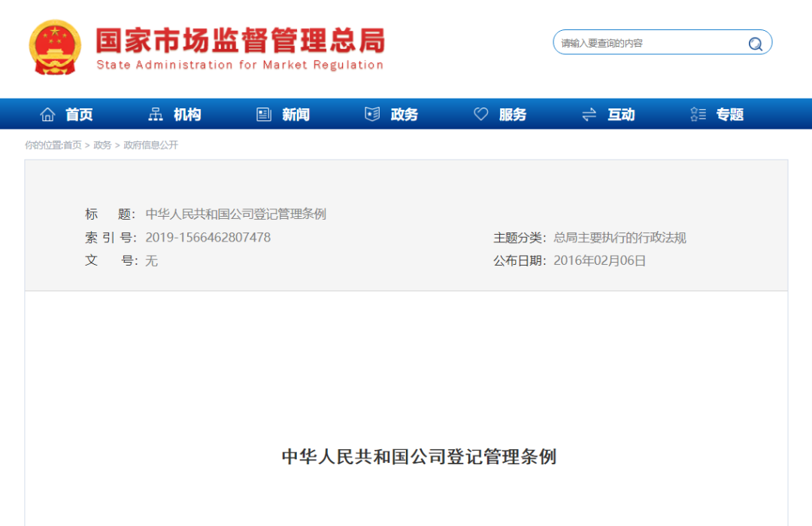Click the home icon beside 首页
Screen dimensions: 812x526
coord(47,114)
